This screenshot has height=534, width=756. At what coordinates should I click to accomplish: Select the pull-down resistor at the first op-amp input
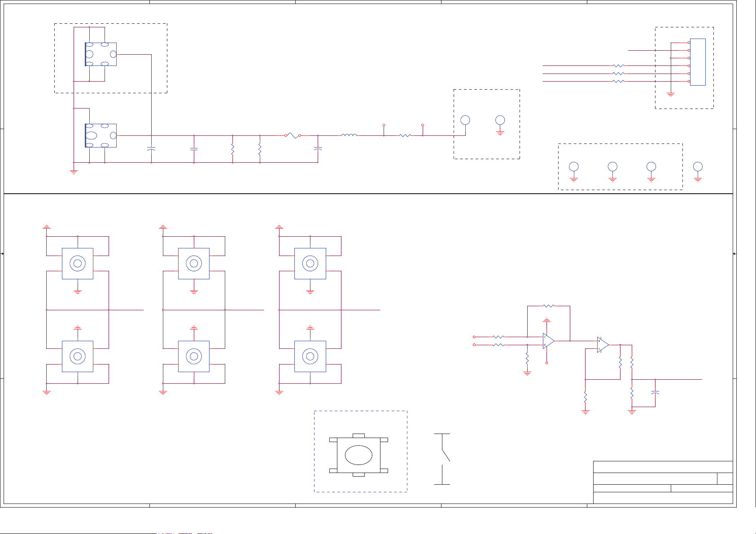click(527, 359)
